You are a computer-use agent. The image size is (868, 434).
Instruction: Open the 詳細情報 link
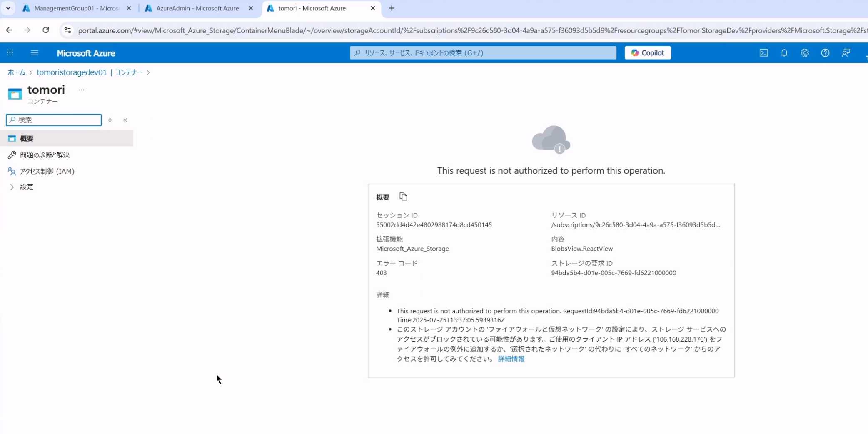tap(511, 359)
